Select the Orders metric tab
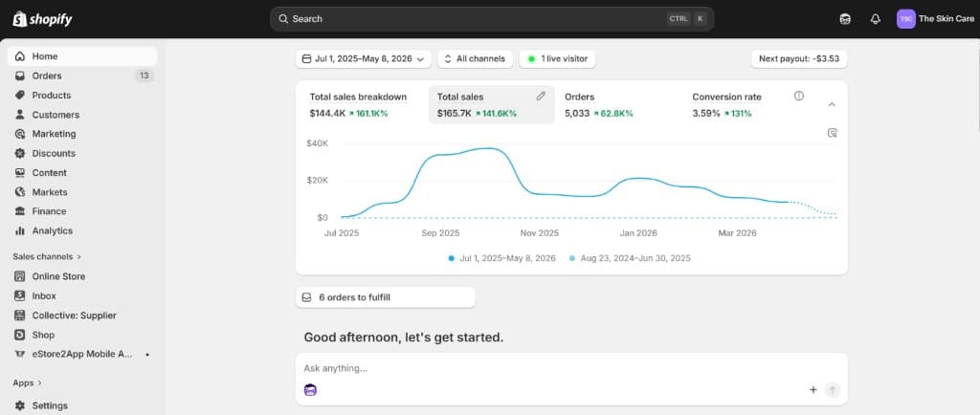The height and width of the screenshot is (415, 980). coord(619,105)
